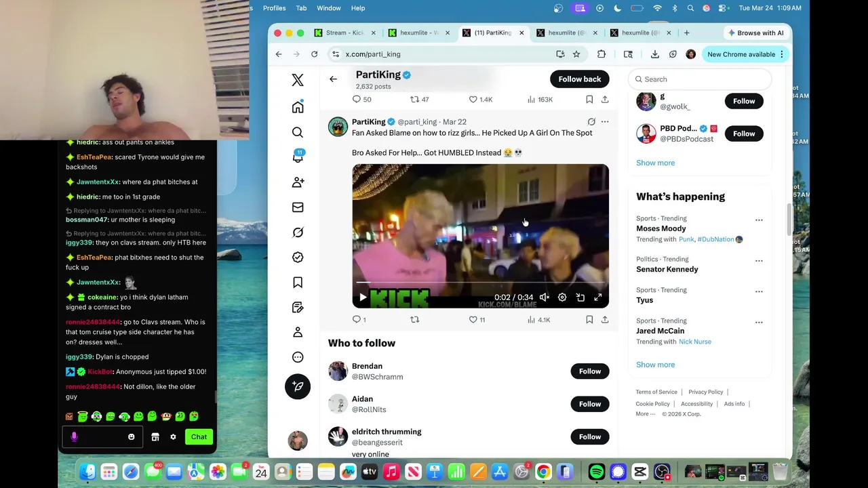This screenshot has width=868, height=488.
Task: Follow Aidan @RollNits
Action: [590, 404]
